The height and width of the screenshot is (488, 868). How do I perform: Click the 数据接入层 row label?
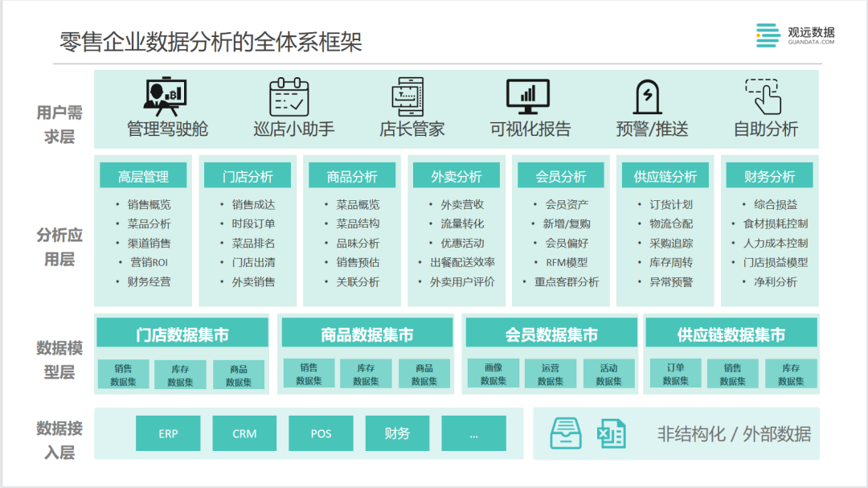(59, 440)
